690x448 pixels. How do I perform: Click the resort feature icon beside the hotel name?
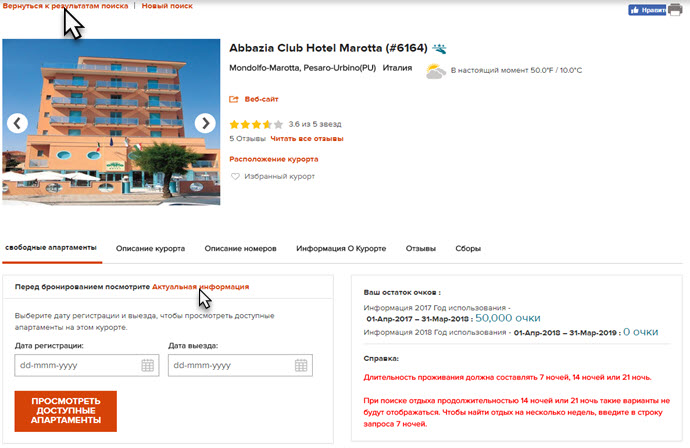[439, 48]
